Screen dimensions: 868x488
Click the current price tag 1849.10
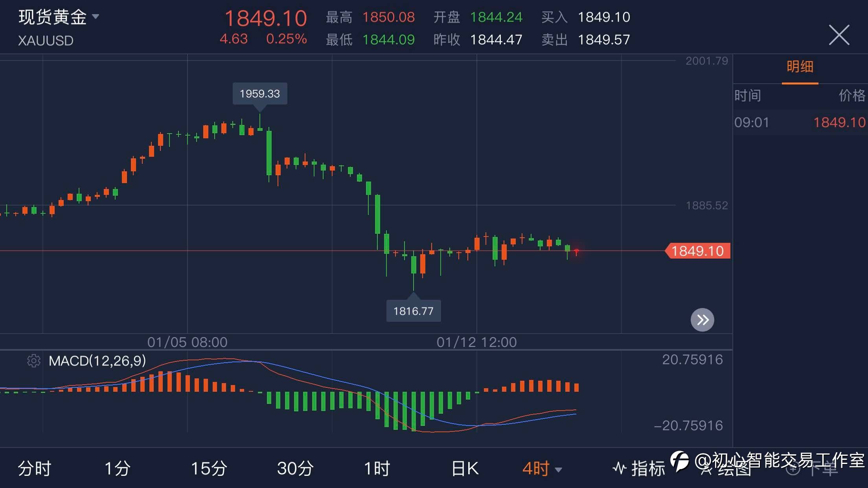coord(697,251)
